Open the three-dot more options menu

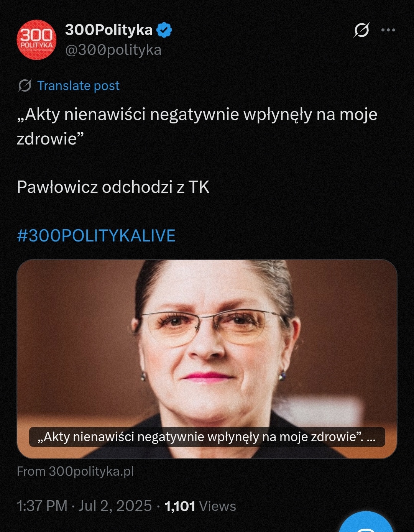click(388, 30)
